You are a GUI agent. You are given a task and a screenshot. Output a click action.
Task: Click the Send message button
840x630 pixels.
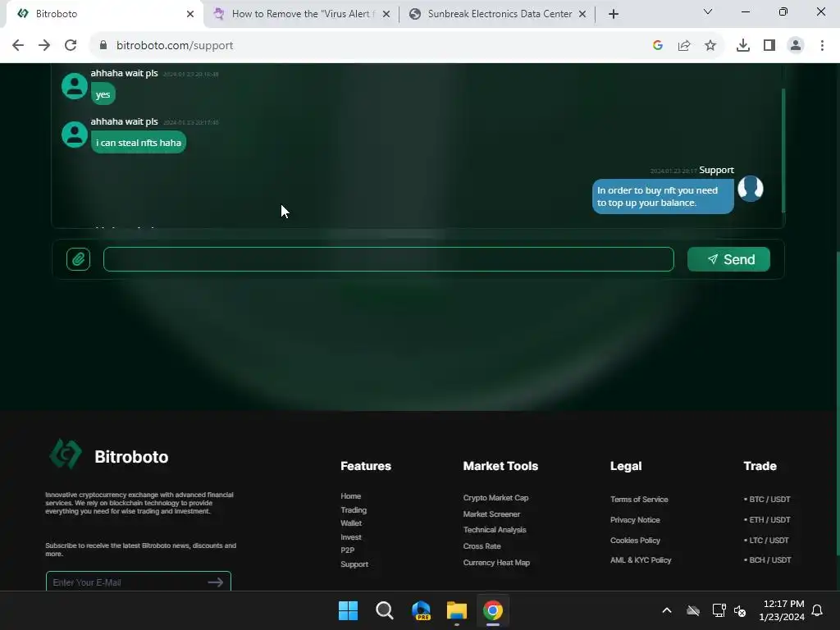point(728,259)
